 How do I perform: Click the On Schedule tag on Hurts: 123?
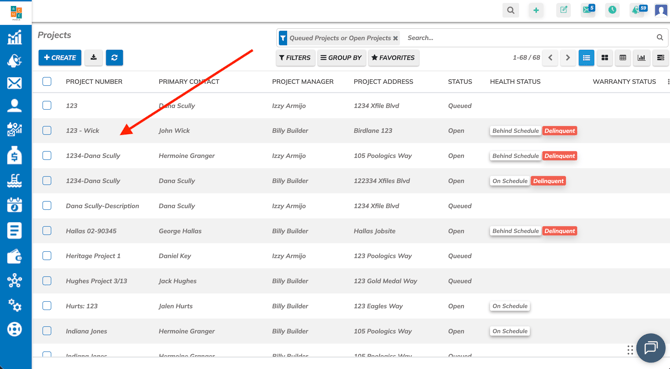[510, 306]
